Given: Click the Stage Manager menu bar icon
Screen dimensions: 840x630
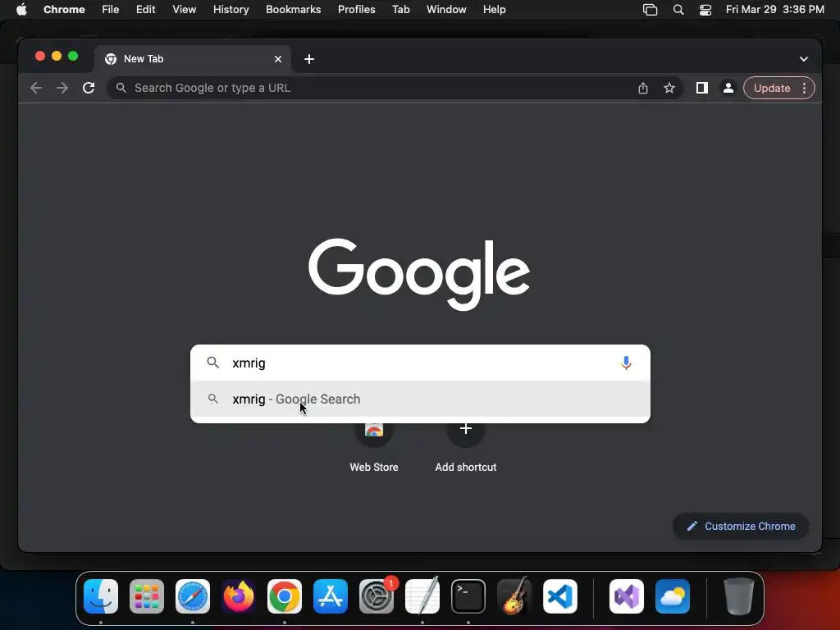Looking at the screenshot, I should (x=650, y=10).
